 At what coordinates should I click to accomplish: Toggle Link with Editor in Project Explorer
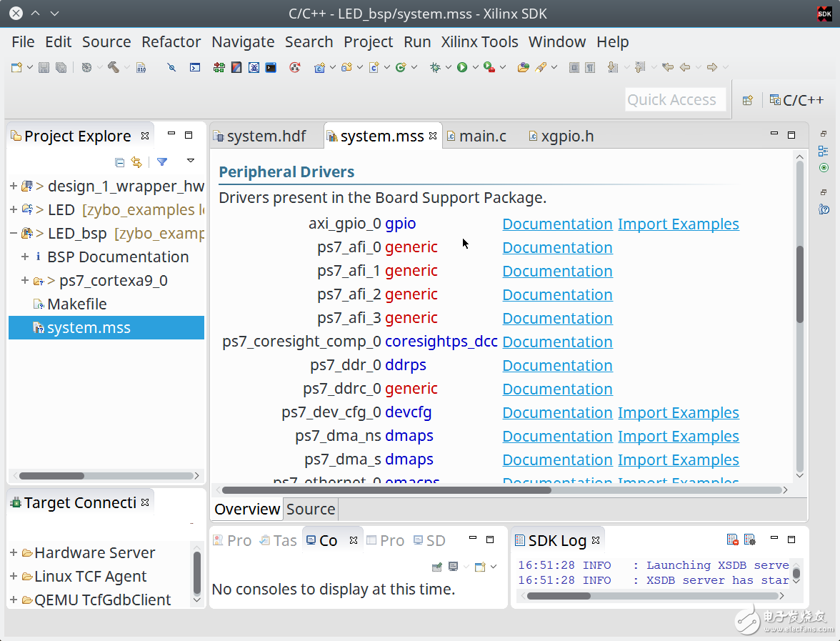click(x=136, y=162)
